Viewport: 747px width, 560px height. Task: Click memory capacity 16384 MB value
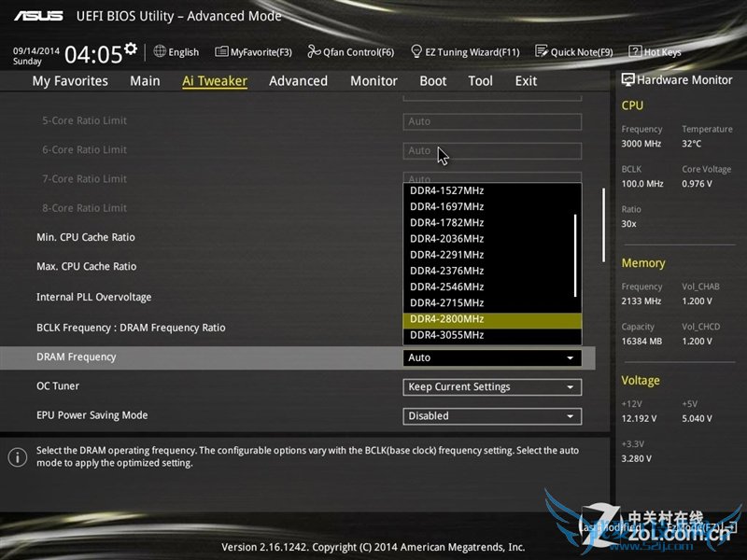tap(641, 341)
